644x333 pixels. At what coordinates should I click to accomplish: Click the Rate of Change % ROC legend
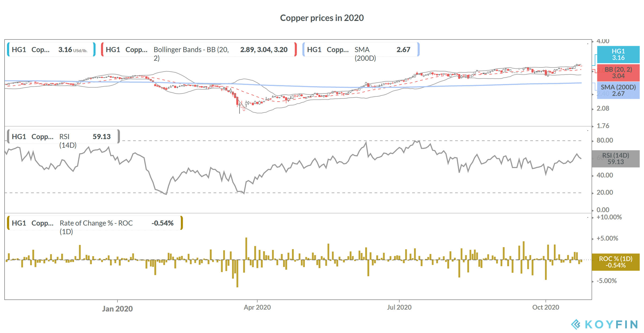pyautogui.click(x=95, y=223)
